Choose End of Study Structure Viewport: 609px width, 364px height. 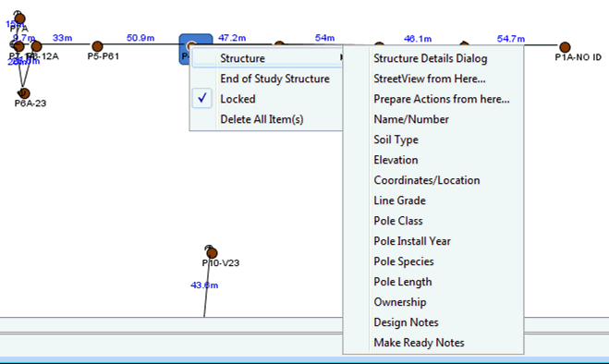pyautogui.click(x=274, y=79)
